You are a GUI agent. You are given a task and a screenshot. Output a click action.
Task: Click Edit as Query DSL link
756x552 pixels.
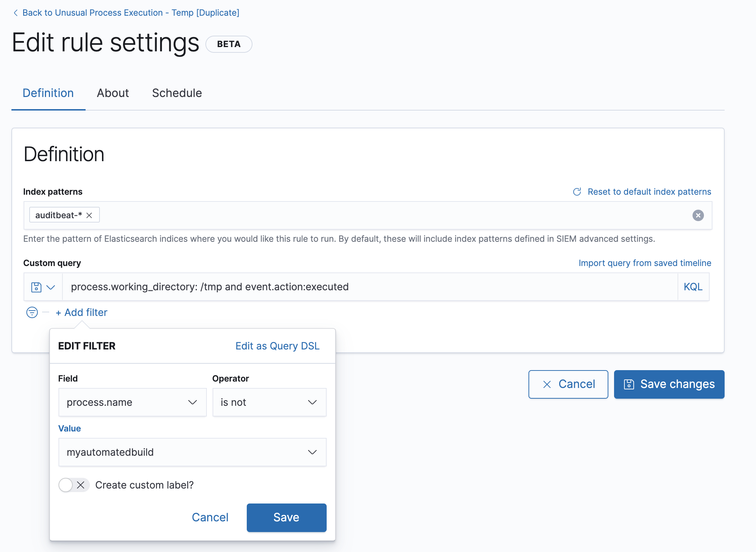pyautogui.click(x=277, y=346)
